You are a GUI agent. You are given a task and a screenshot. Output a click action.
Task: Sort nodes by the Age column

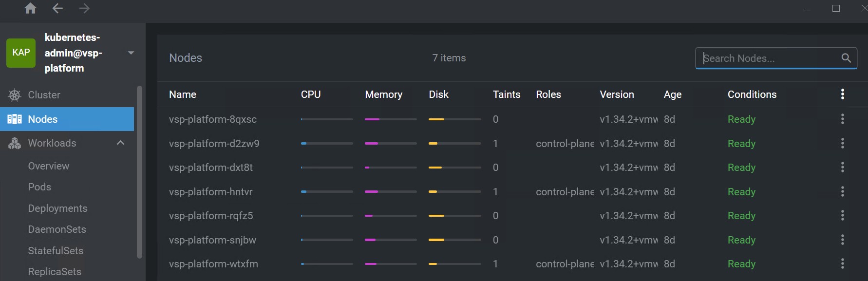pos(673,94)
